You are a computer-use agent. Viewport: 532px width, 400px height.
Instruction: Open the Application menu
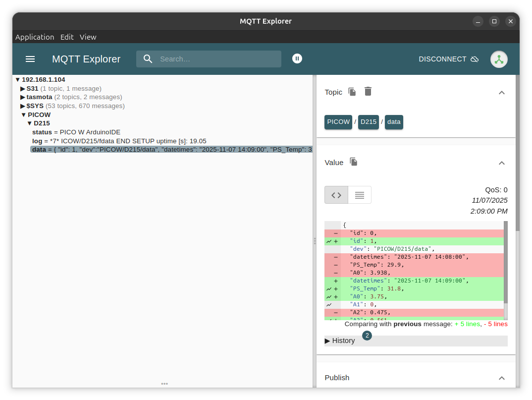35,37
